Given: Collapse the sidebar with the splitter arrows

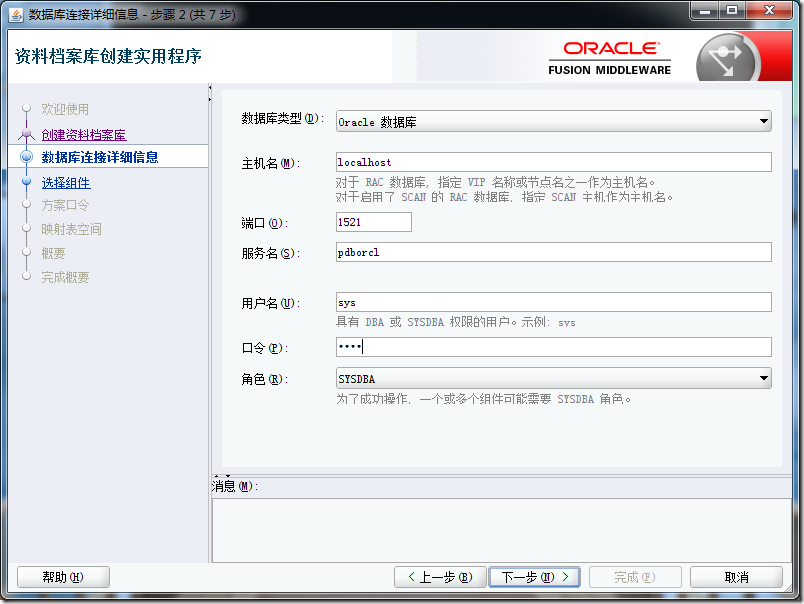Looking at the screenshot, I should (x=210, y=93).
